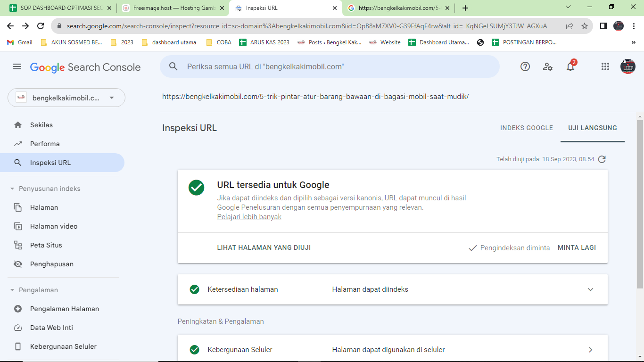
Task: Open a new browser tab with the plus button
Action: tap(465, 8)
